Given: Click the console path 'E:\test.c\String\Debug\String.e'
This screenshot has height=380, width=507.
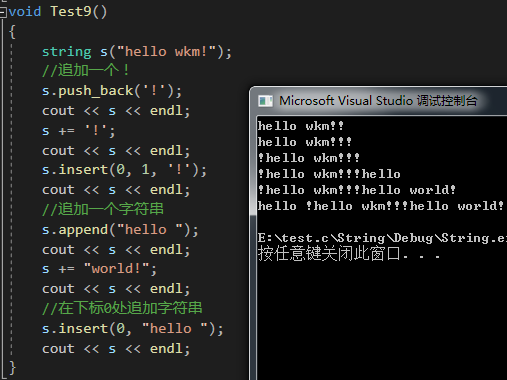Looking at the screenshot, I should (382, 238).
